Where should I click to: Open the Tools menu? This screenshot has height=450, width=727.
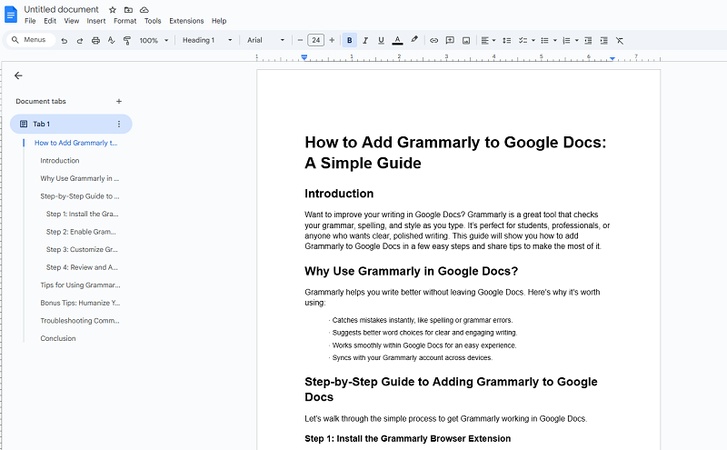point(153,21)
